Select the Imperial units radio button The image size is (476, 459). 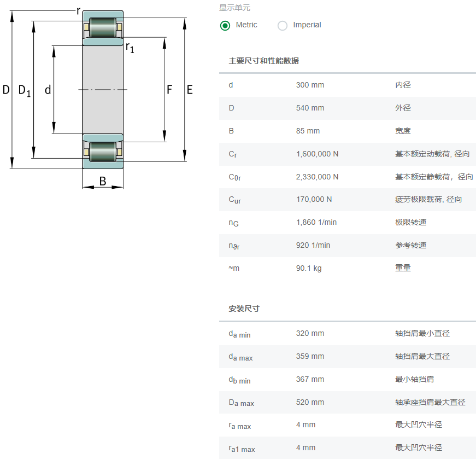pos(283,26)
